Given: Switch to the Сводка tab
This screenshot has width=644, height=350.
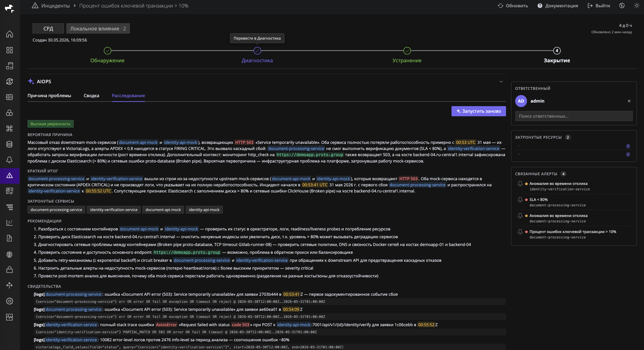Looking at the screenshot, I should (91, 96).
